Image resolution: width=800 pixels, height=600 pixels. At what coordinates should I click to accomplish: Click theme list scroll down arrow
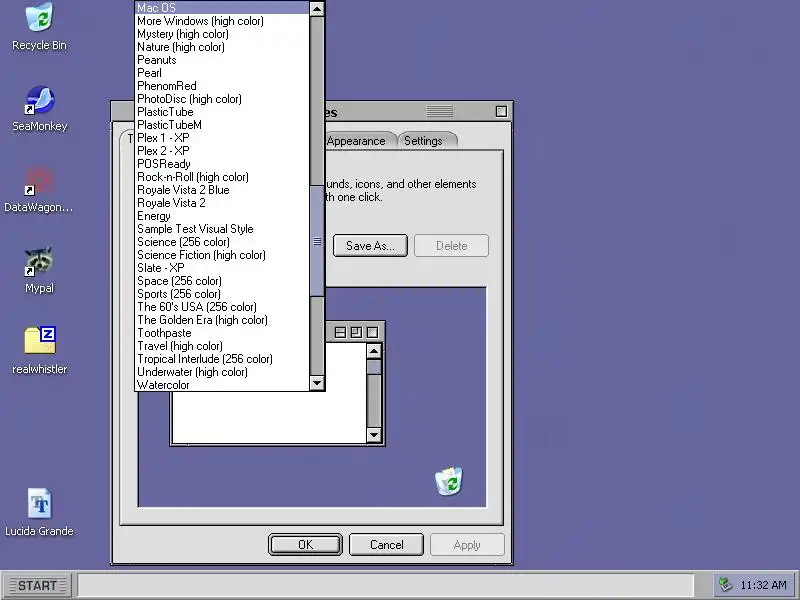pyautogui.click(x=317, y=383)
